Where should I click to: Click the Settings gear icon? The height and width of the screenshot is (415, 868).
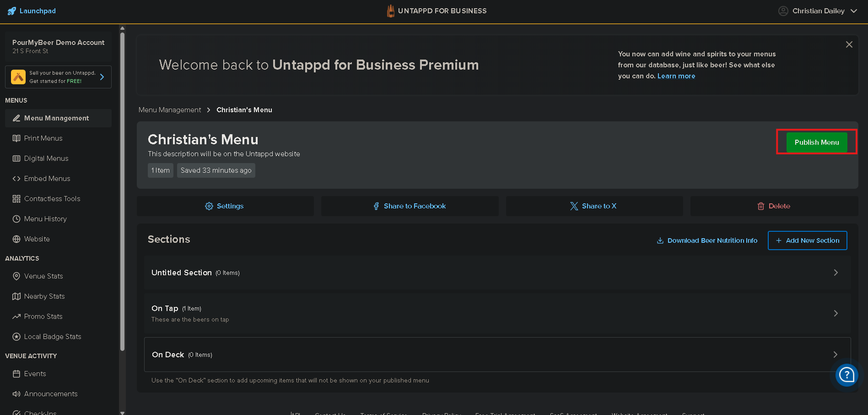pyautogui.click(x=209, y=206)
